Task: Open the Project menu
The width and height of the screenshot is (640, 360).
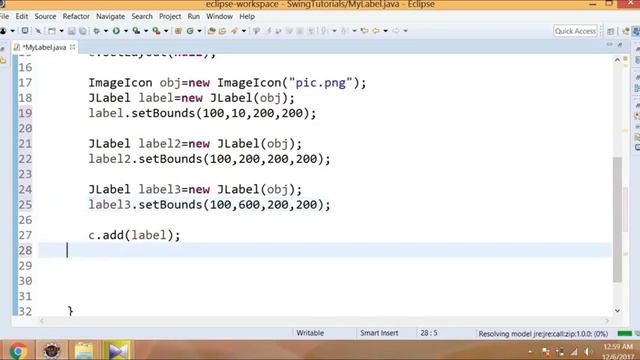Action: pyautogui.click(x=170, y=16)
